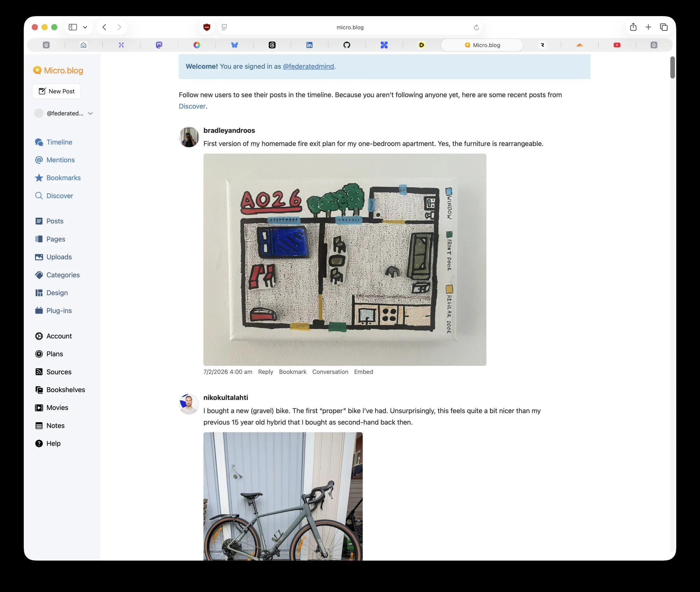Expand the @federated... account dropdown
This screenshot has height=592, width=700.
pyautogui.click(x=64, y=113)
